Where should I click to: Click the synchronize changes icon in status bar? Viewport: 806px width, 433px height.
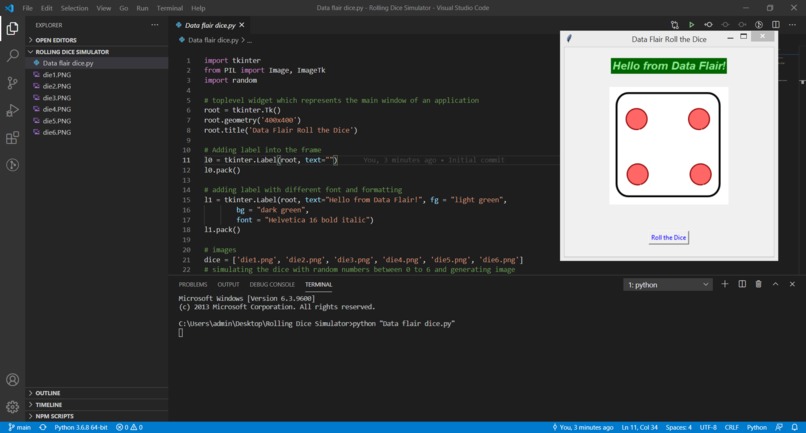(x=43, y=427)
